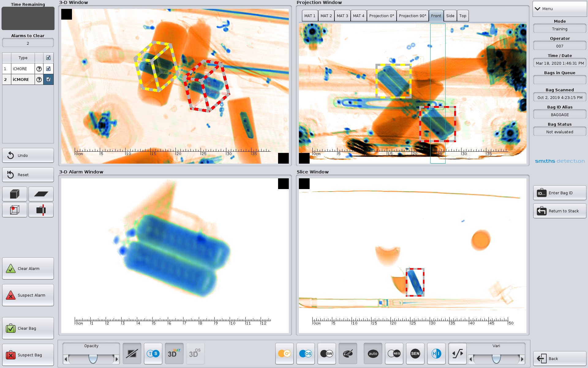Switch to the Side projection tab
588x368 pixels.
tap(450, 16)
